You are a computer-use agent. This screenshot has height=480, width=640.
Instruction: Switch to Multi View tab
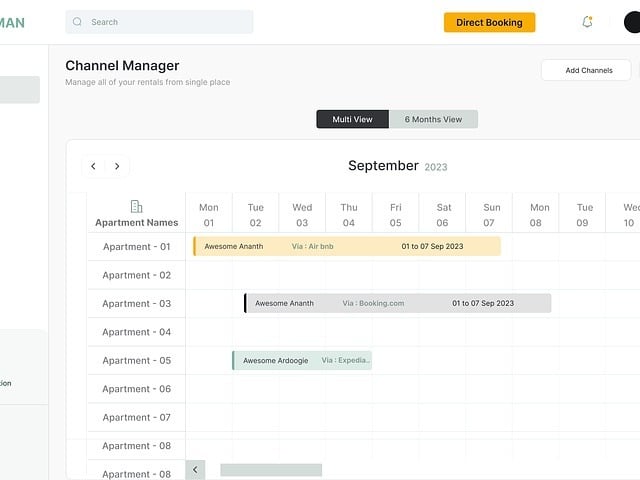coord(353,119)
